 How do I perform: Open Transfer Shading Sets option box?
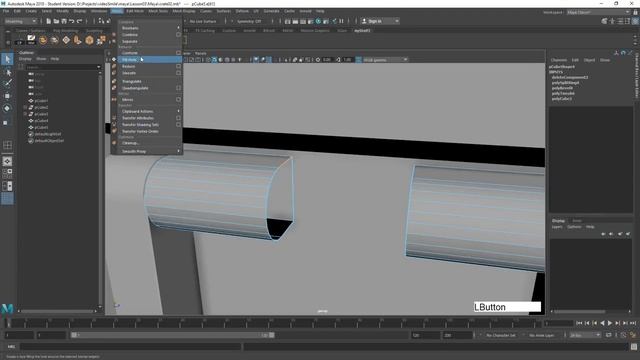(178, 124)
